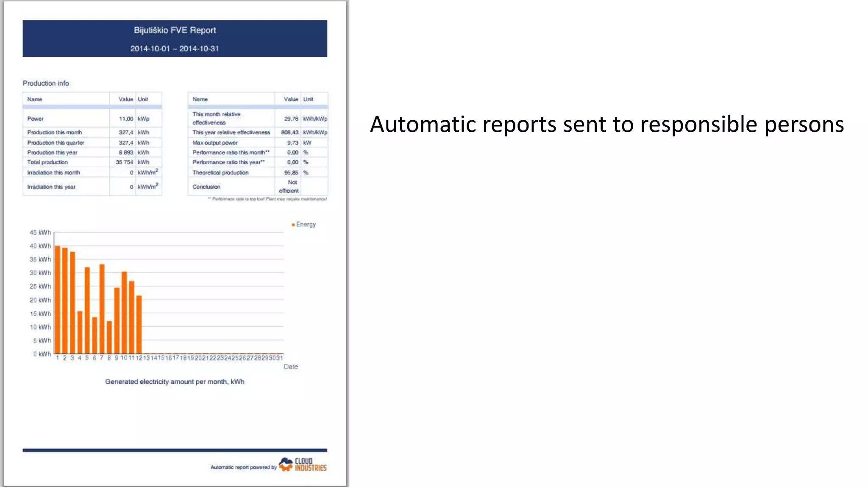Click the performance ratio footnote text
Image resolution: width=868 pixels, height=488 pixels.
point(267,199)
